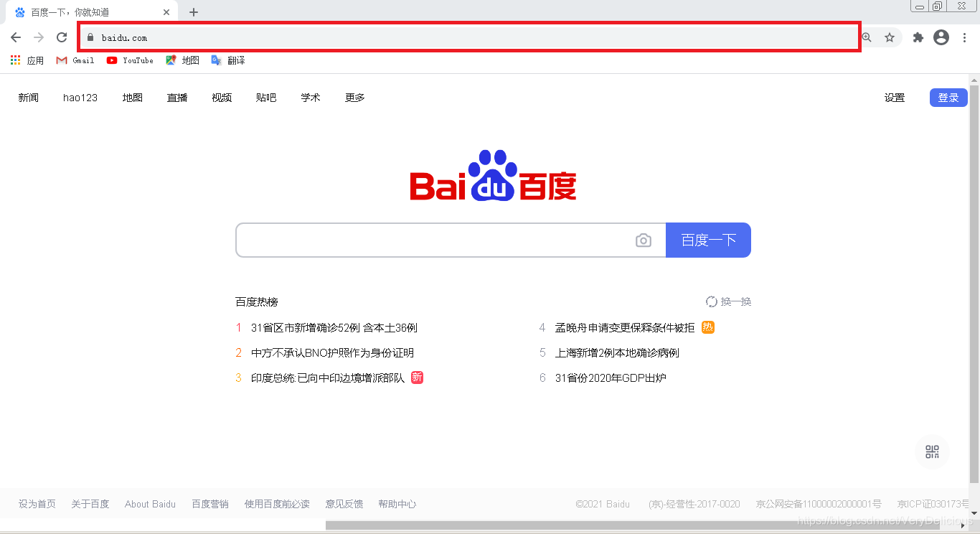Go back using the browser back arrow
The width and height of the screenshot is (980, 534).
pos(16,37)
